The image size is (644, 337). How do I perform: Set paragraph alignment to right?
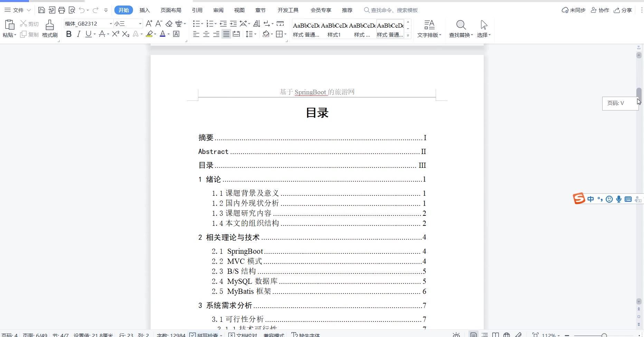point(216,34)
